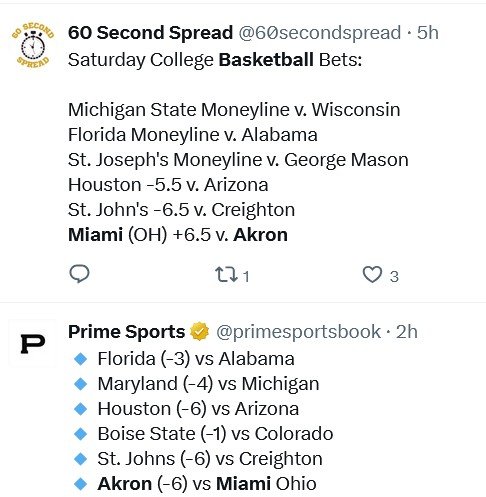Click the 2h timestamp on second tweet
The height and width of the screenshot is (497, 486).
tap(407, 332)
